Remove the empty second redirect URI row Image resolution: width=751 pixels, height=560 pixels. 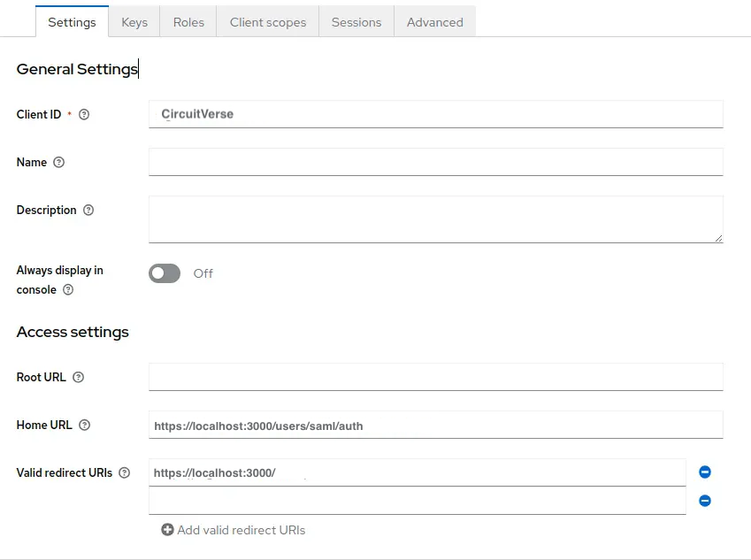point(705,501)
